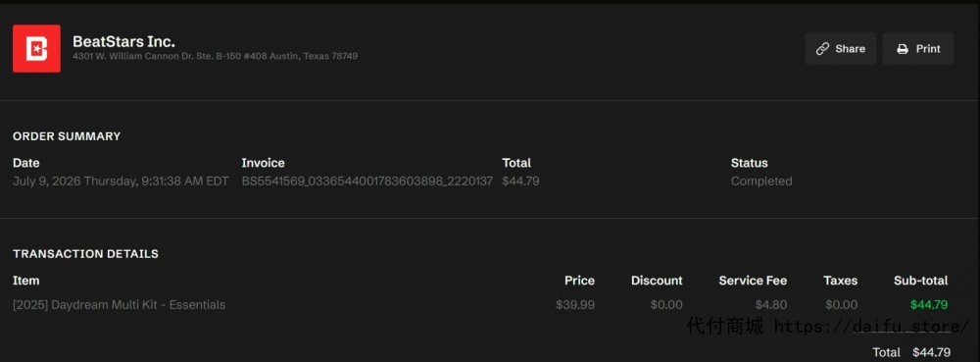Click the $4.80 service fee value
980x362 pixels.
pyautogui.click(x=770, y=305)
